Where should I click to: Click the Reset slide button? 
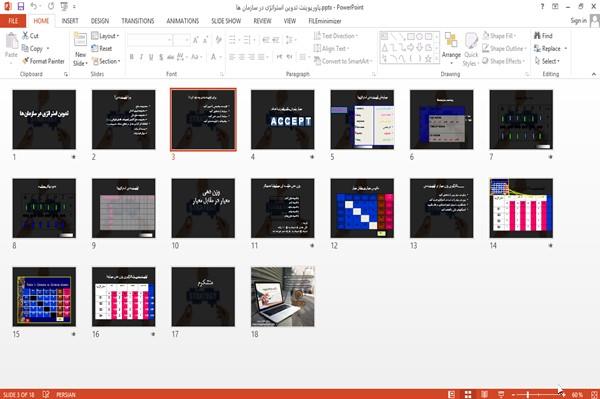[x=102, y=49]
